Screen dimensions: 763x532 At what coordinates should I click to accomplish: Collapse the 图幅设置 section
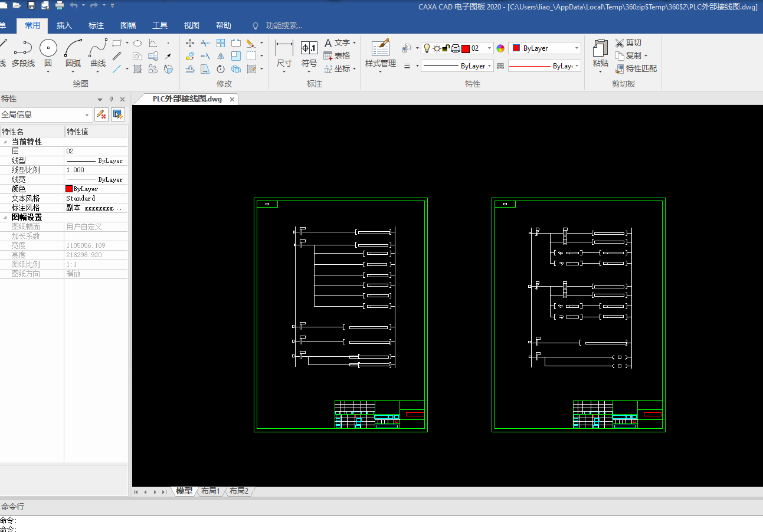coord(5,218)
